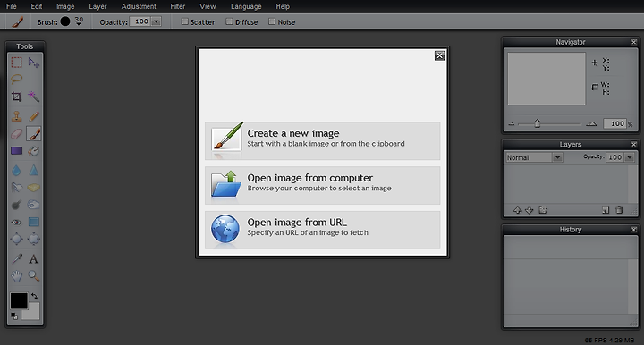Select the rectangular Marquee tool
The height and width of the screenshot is (345, 644).
click(x=16, y=63)
